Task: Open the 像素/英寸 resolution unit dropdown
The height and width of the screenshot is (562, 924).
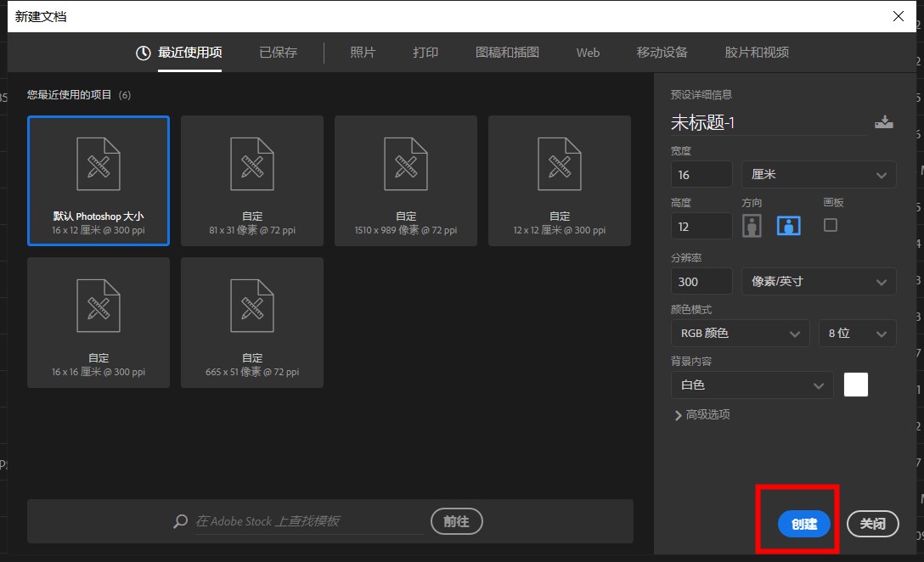Action: click(819, 281)
